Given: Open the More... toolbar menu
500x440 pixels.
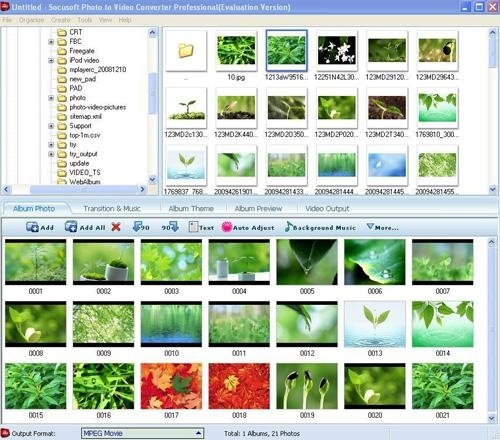Looking at the screenshot, I should coord(382,227).
